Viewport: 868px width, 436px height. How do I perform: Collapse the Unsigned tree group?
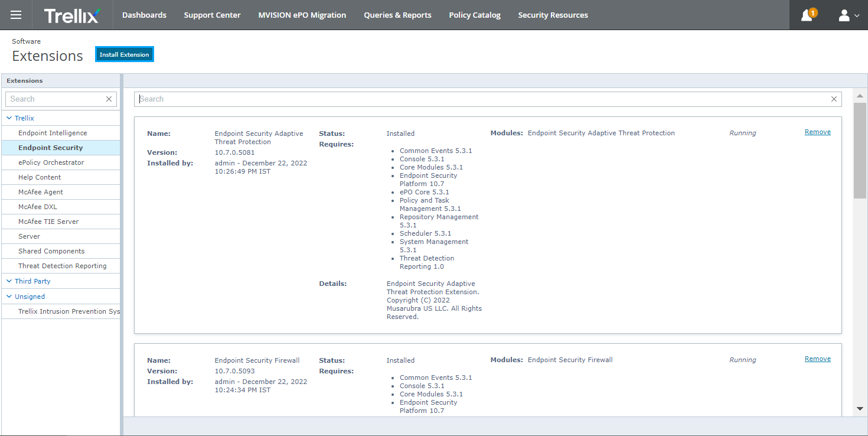coord(9,297)
